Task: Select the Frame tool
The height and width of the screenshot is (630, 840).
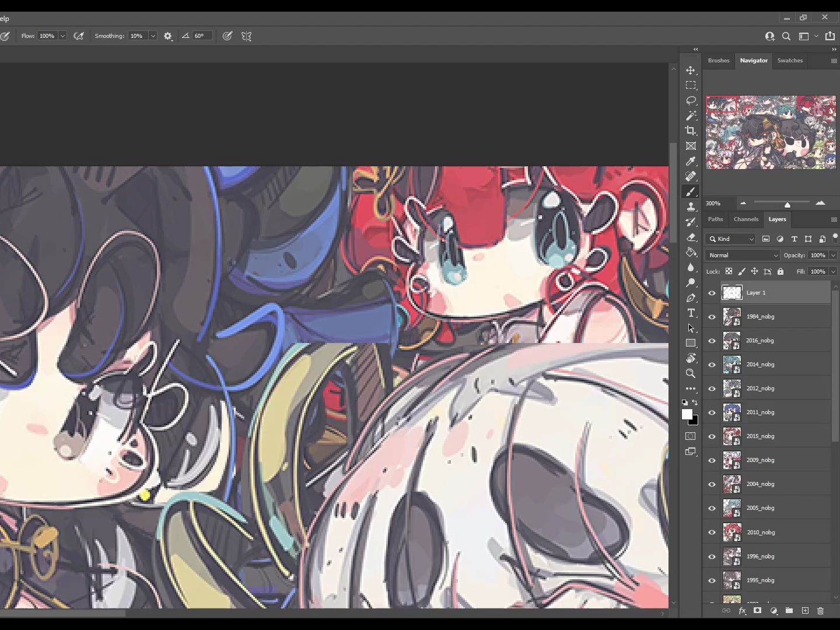Action: coord(691,146)
